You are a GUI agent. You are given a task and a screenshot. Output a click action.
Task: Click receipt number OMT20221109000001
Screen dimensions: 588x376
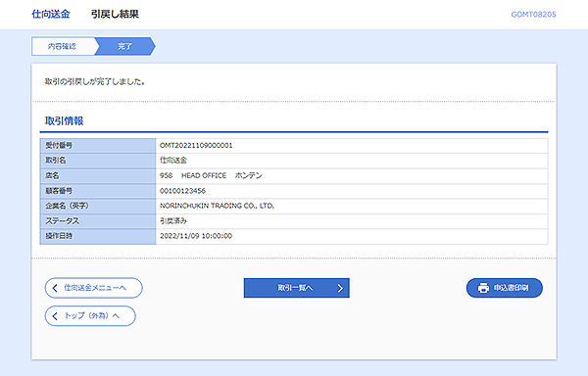pyautogui.click(x=196, y=145)
